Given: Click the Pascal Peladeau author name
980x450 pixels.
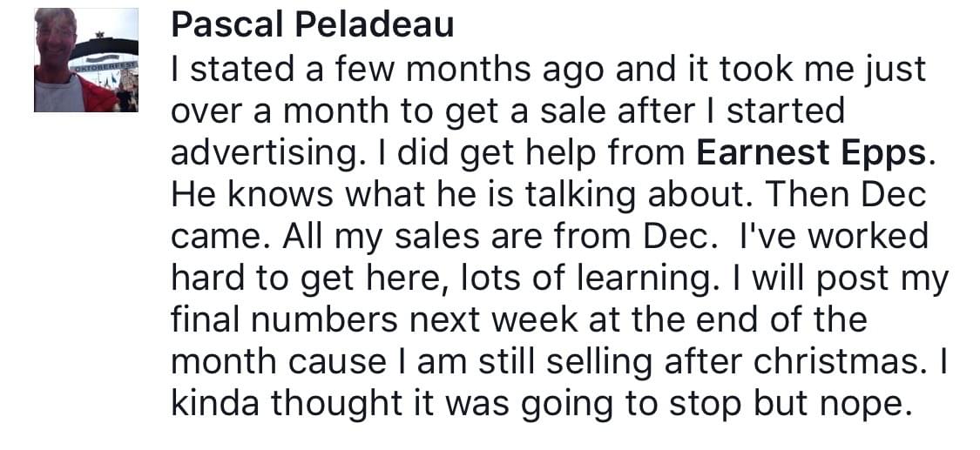Looking at the screenshot, I should [313, 26].
